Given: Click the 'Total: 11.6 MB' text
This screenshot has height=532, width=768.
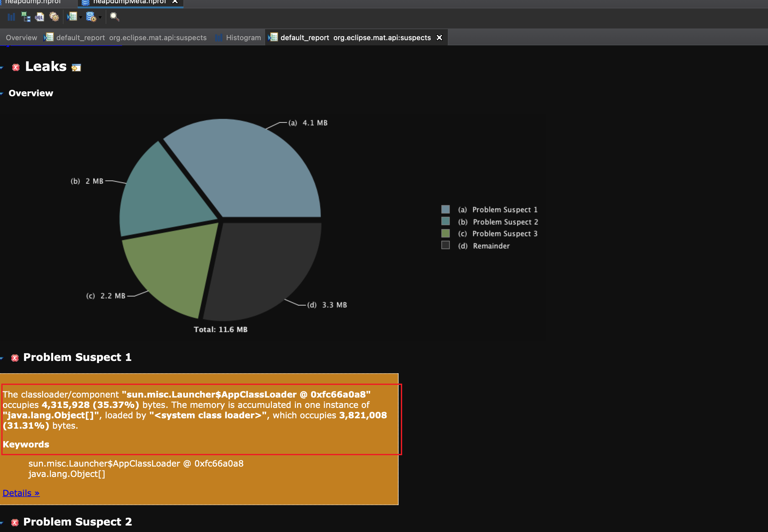Looking at the screenshot, I should click(x=221, y=329).
